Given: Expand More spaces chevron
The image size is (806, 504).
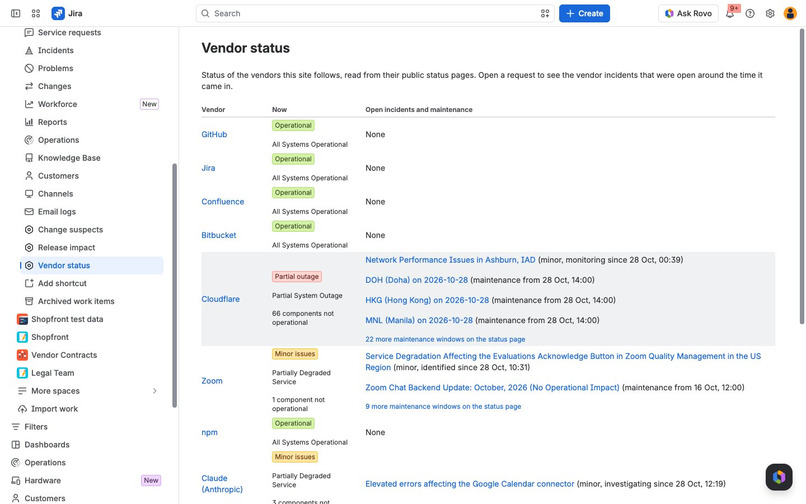Looking at the screenshot, I should pyautogui.click(x=154, y=391).
